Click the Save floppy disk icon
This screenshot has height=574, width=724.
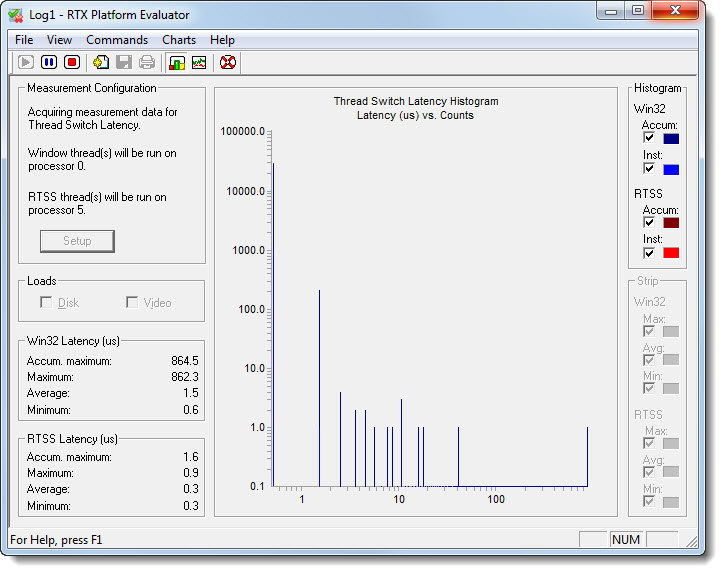tap(124, 62)
